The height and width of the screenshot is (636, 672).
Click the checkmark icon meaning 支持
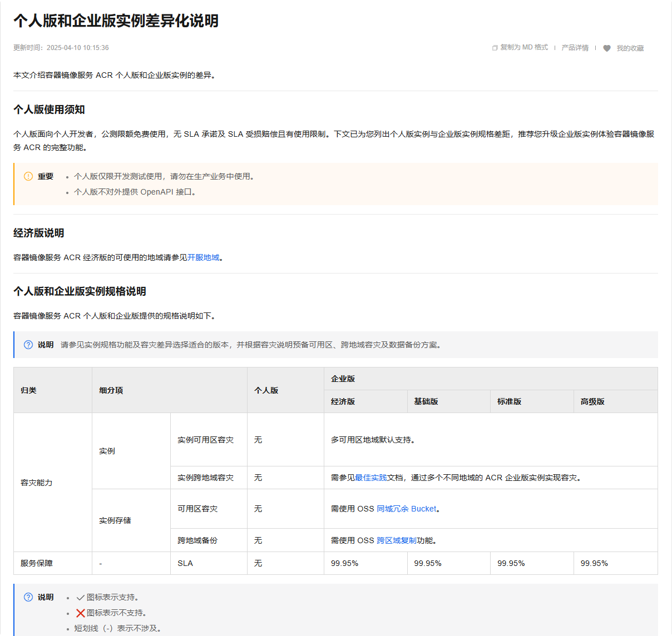[80, 598]
